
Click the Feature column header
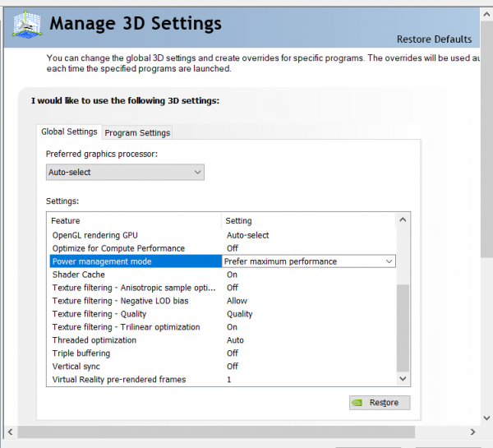(x=66, y=220)
